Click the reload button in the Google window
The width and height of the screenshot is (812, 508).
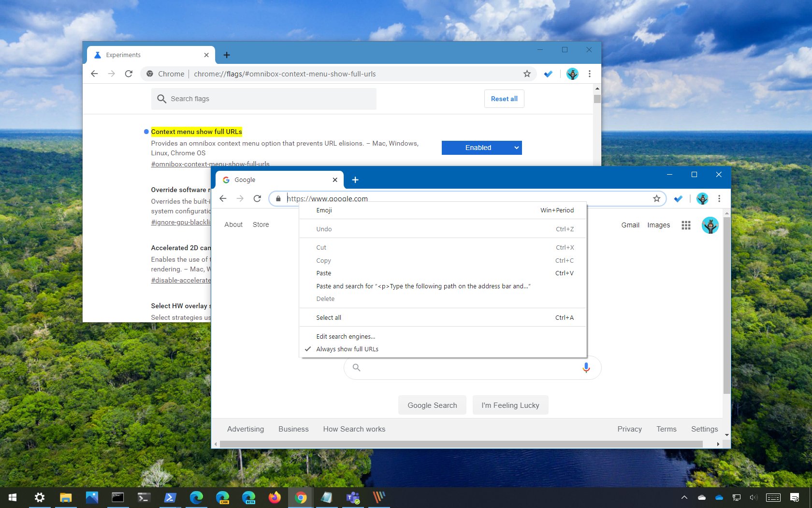click(x=257, y=198)
